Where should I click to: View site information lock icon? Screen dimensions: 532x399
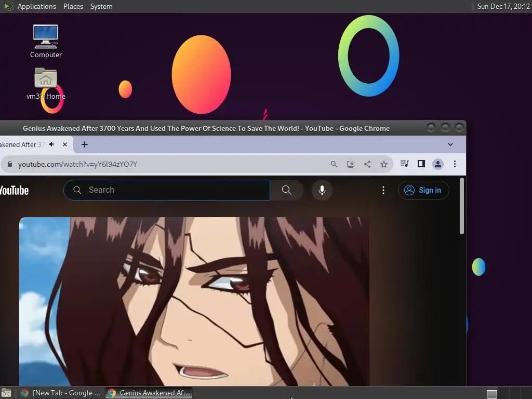10,164
